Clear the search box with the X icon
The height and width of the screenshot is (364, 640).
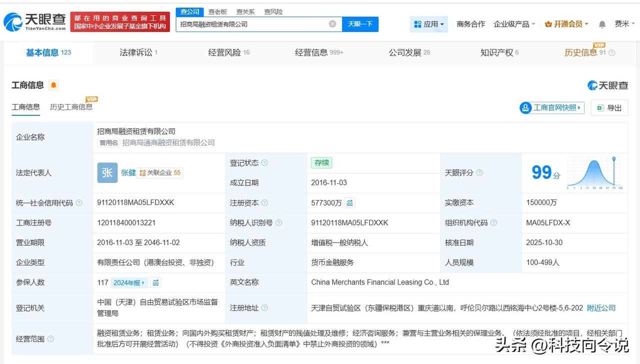(332, 24)
